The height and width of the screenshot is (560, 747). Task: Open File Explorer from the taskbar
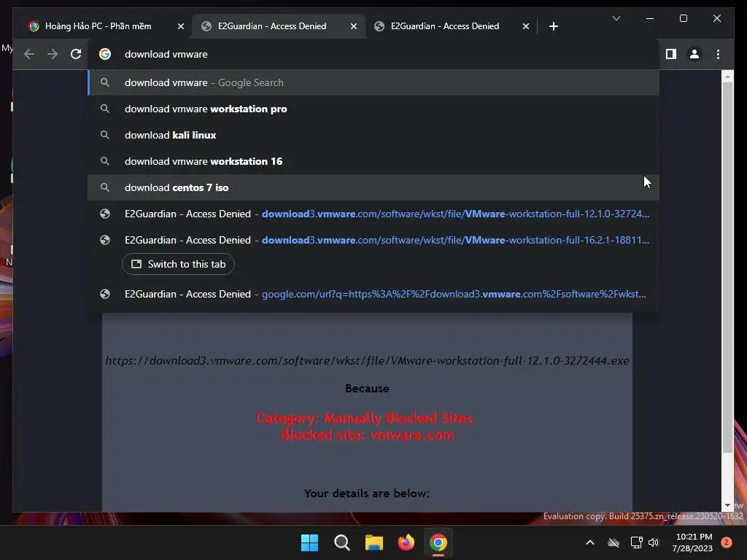(374, 542)
